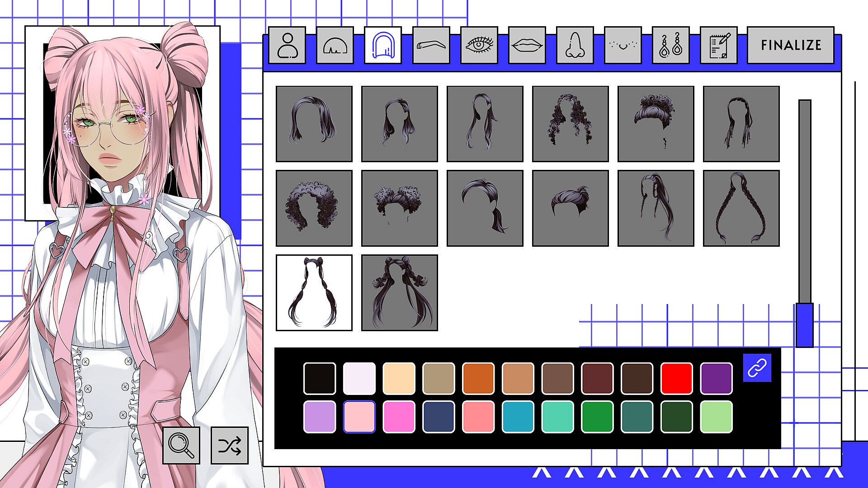Select the nose category icon
Screen dimensions: 868x488
pyautogui.click(x=575, y=45)
